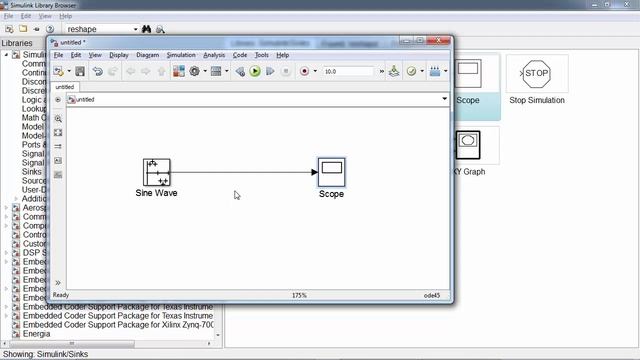Click the Fit to View icon in palette
The height and width of the screenshot is (360, 640).
click(58, 133)
